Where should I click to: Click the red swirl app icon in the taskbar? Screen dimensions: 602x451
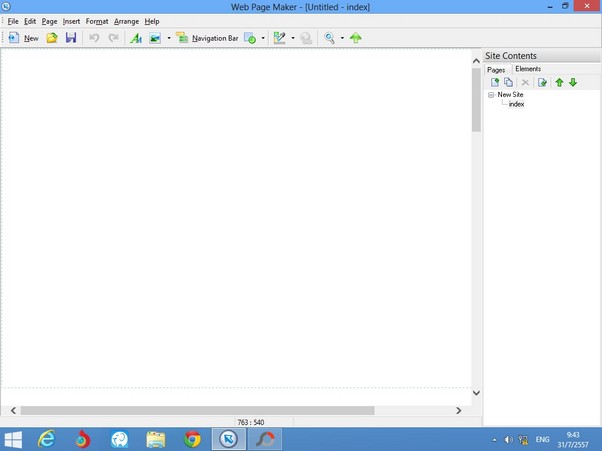[x=83, y=439]
